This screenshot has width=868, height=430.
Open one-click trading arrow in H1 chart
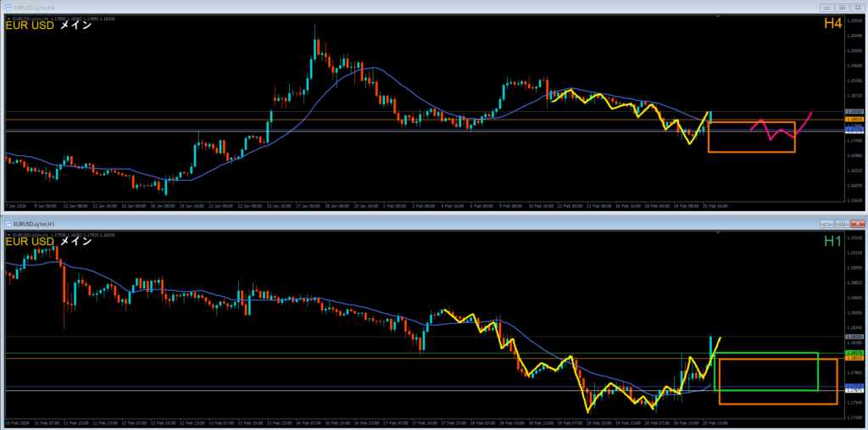click(x=8, y=234)
